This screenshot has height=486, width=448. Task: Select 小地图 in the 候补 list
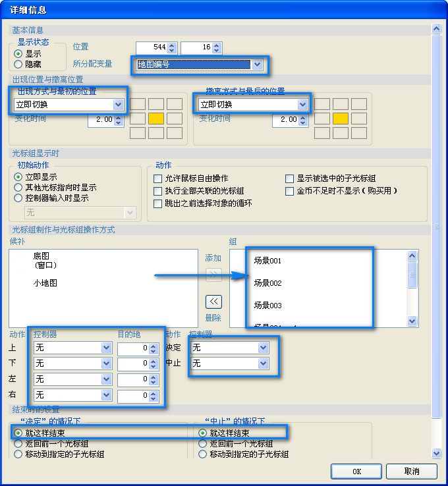pyautogui.click(x=45, y=283)
